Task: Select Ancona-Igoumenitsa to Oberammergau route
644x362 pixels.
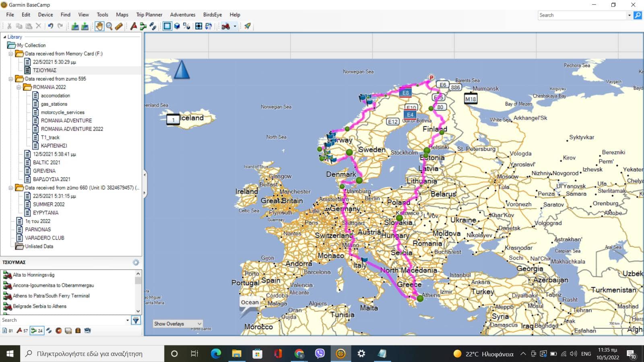Action: pyautogui.click(x=53, y=286)
